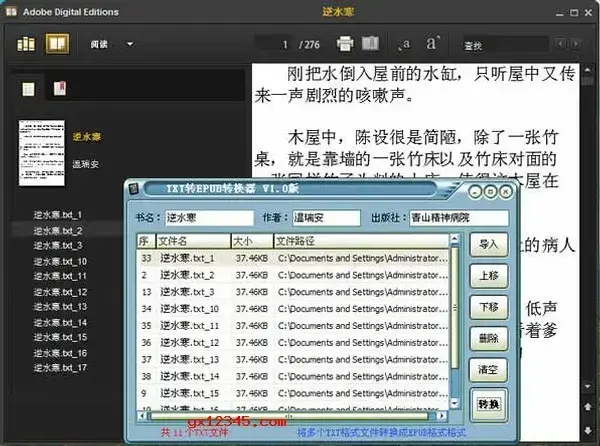Click reader page scroll up arrow

pos(587,70)
